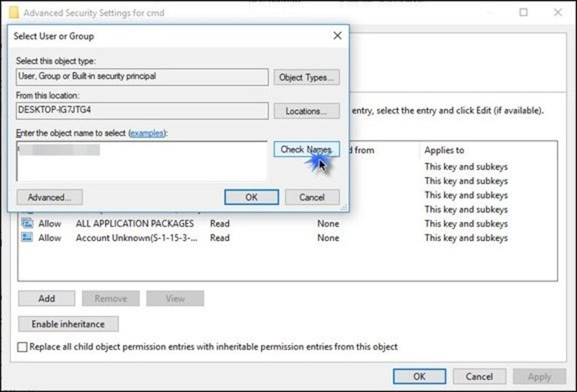
Task: Follow the examples hyperlink
Action: coord(147,133)
